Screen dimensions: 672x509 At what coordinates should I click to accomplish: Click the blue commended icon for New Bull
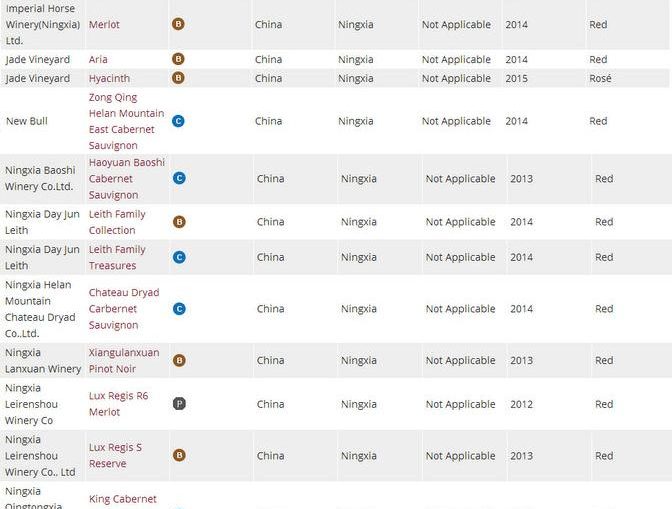pyautogui.click(x=179, y=121)
